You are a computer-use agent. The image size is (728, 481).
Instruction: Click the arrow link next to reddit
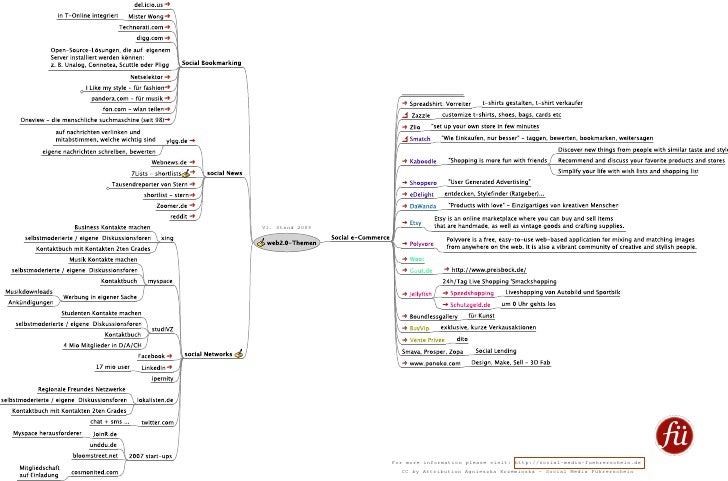(x=192, y=216)
